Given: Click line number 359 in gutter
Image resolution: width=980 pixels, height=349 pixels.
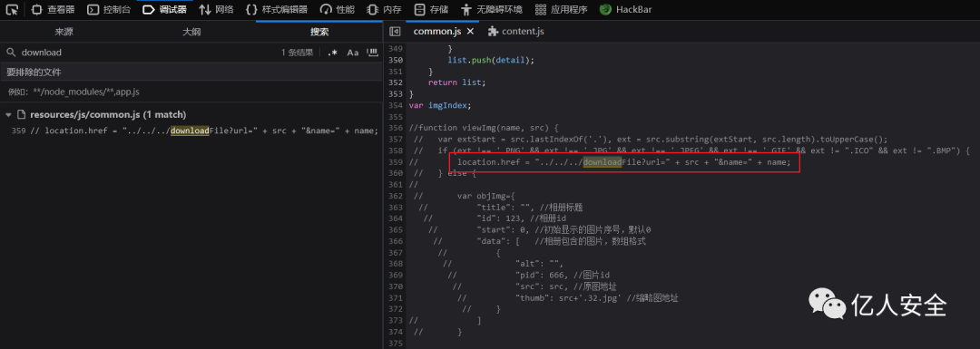Looking at the screenshot, I should point(395,162).
